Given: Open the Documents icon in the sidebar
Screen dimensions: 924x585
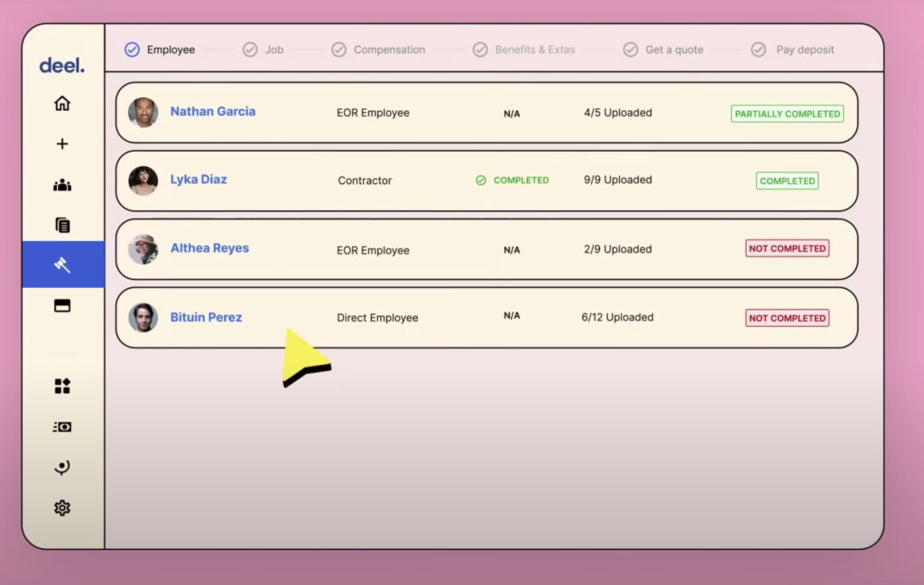Looking at the screenshot, I should point(62,226).
